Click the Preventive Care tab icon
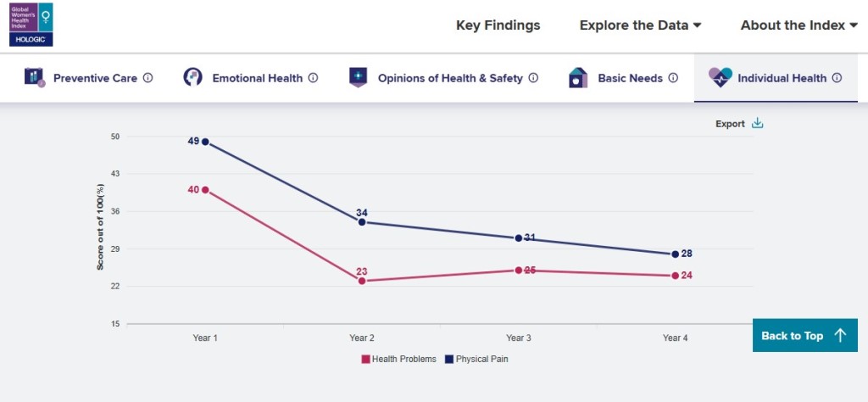 coord(35,78)
